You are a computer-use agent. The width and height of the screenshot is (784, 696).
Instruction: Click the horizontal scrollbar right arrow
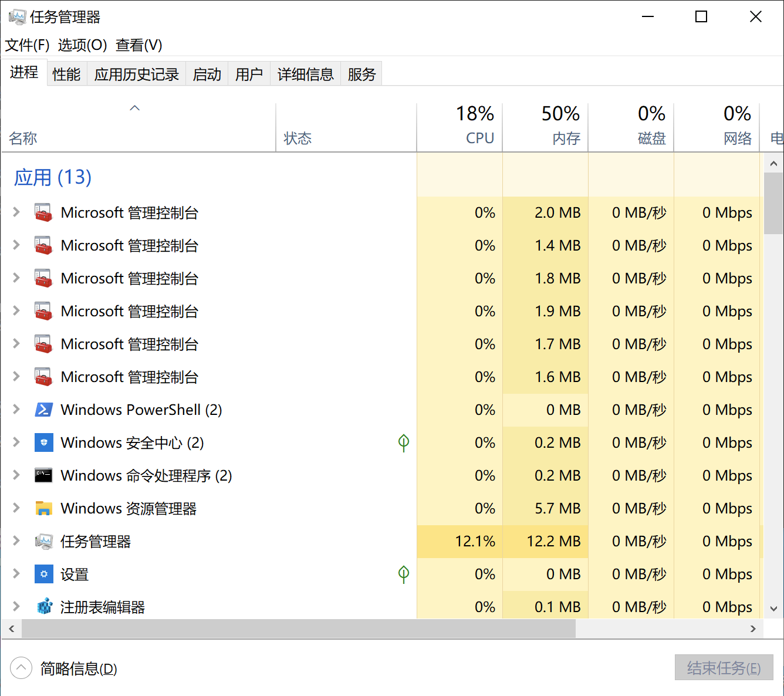(753, 629)
